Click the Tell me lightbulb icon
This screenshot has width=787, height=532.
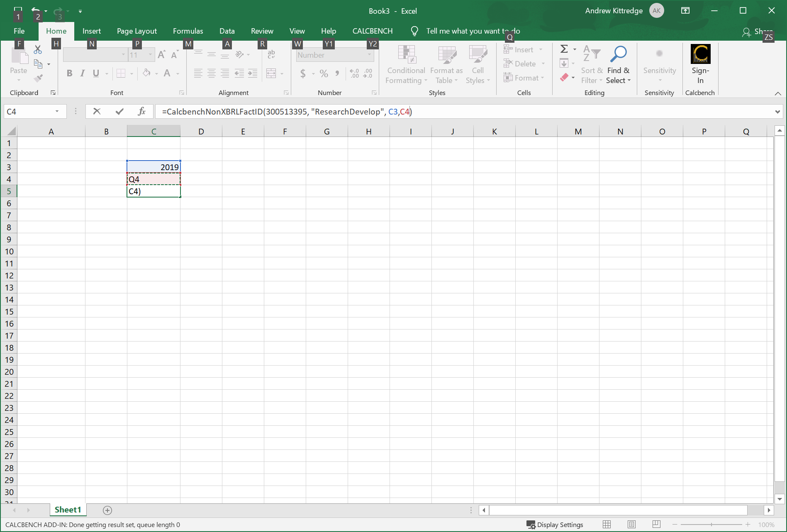pos(414,31)
